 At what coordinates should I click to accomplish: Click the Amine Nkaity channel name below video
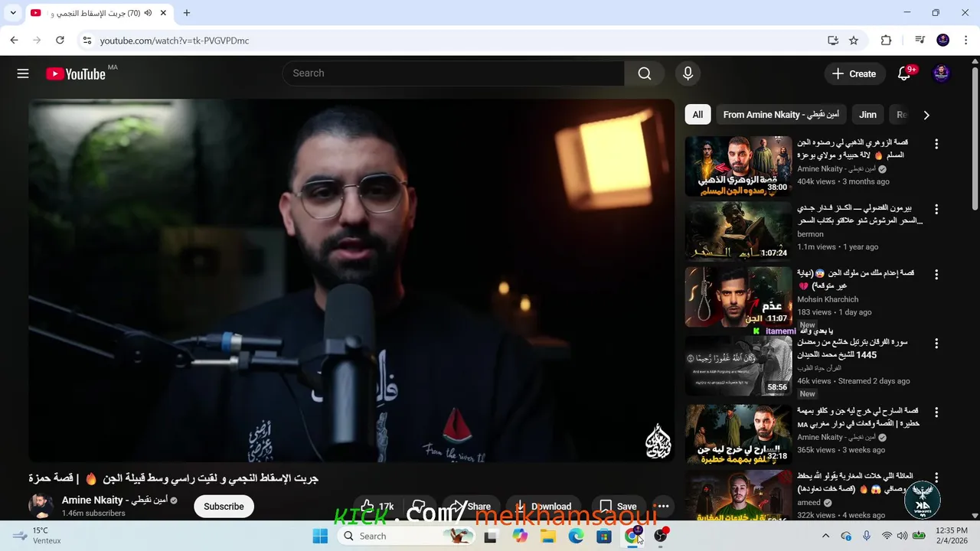click(115, 500)
